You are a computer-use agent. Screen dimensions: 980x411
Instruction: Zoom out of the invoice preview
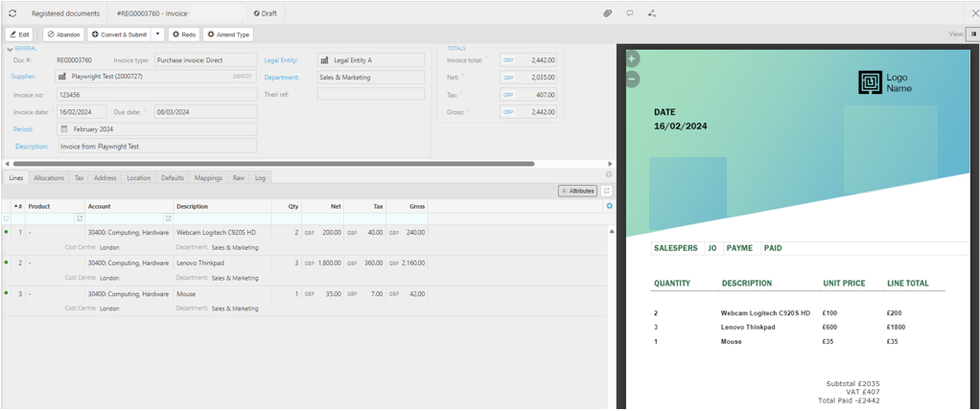(x=632, y=79)
